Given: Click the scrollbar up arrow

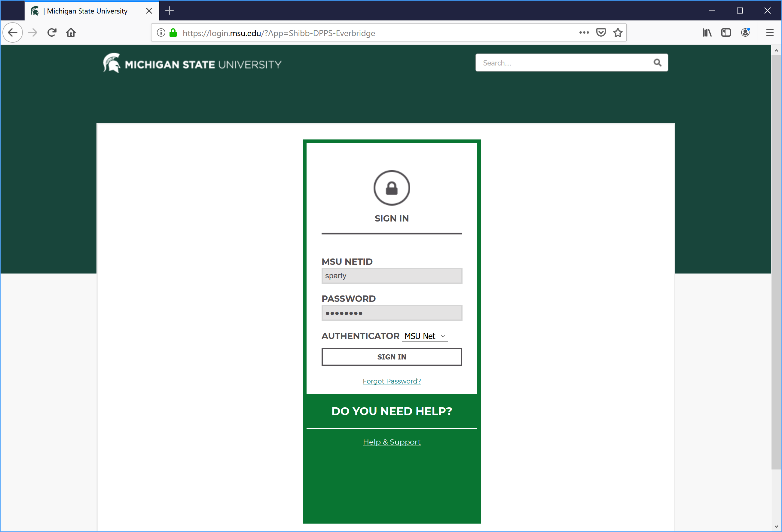Looking at the screenshot, I should coord(776,50).
